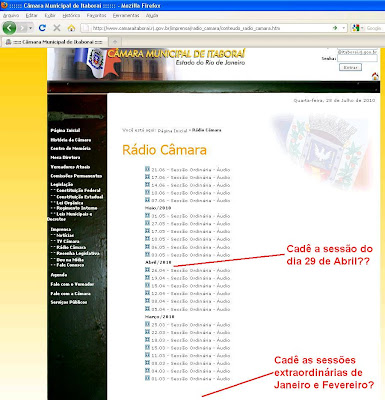Open the Arquivo menu

[11, 15]
